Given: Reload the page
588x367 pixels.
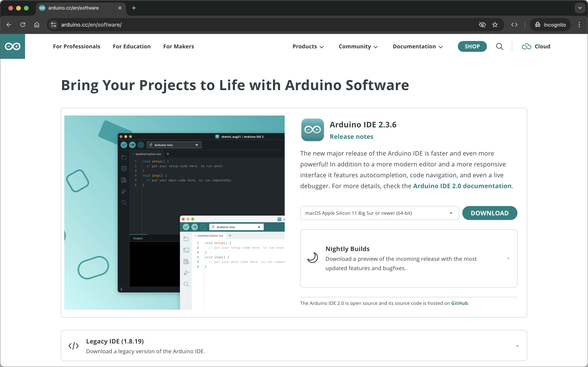Looking at the screenshot, I should tap(23, 25).
